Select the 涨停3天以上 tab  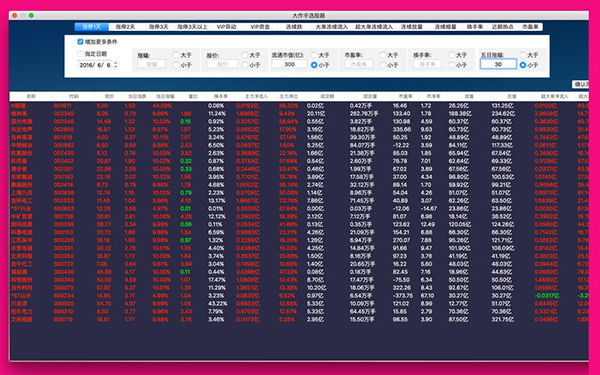tap(192, 27)
